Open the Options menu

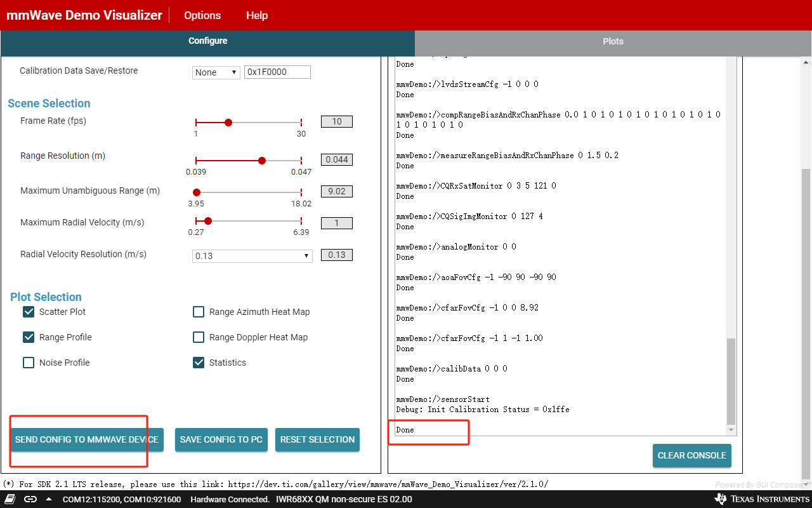tap(202, 15)
